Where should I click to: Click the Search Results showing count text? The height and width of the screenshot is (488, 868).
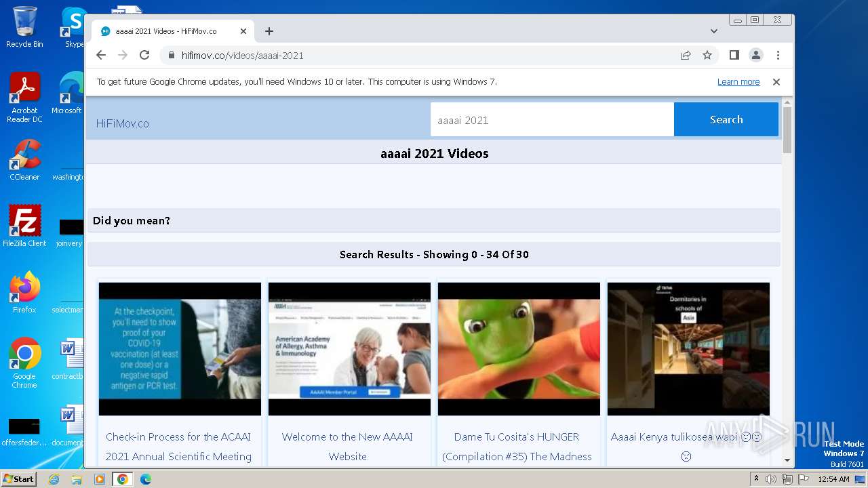coord(434,255)
